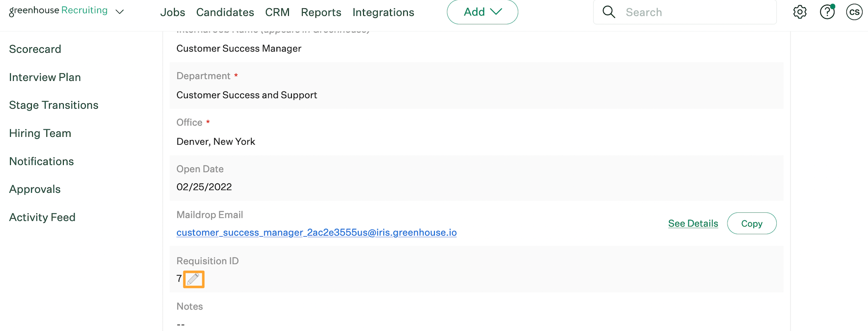Open the Add dropdown button
This screenshot has height=331, width=868.
482,12
